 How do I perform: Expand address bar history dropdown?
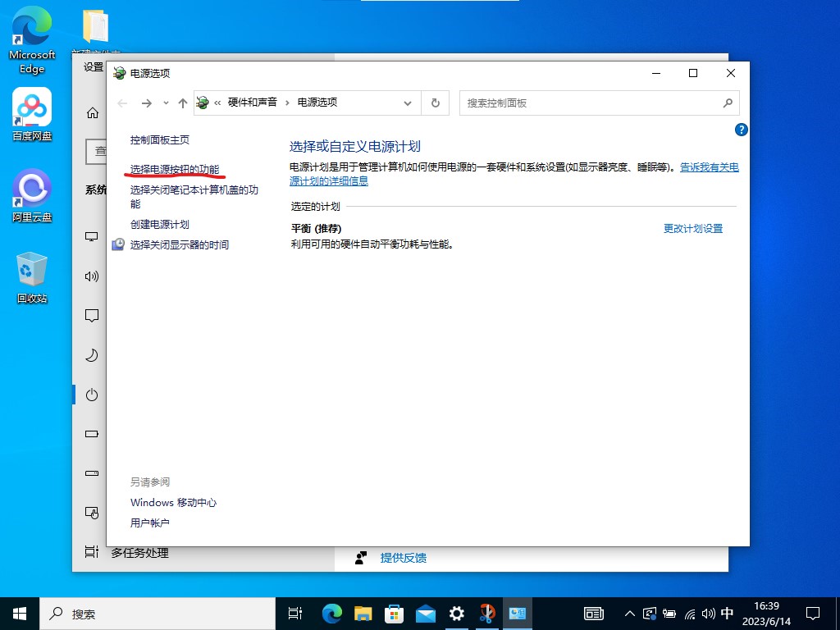tap(408, 103)
